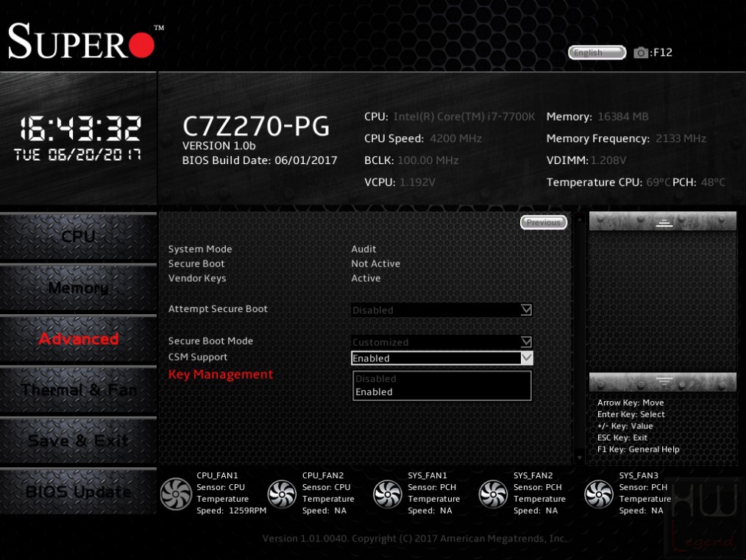This screenshot has width=746, height=560.
Task: Select Enabled in the CSM Support list
Action: [x=441, y=392]
